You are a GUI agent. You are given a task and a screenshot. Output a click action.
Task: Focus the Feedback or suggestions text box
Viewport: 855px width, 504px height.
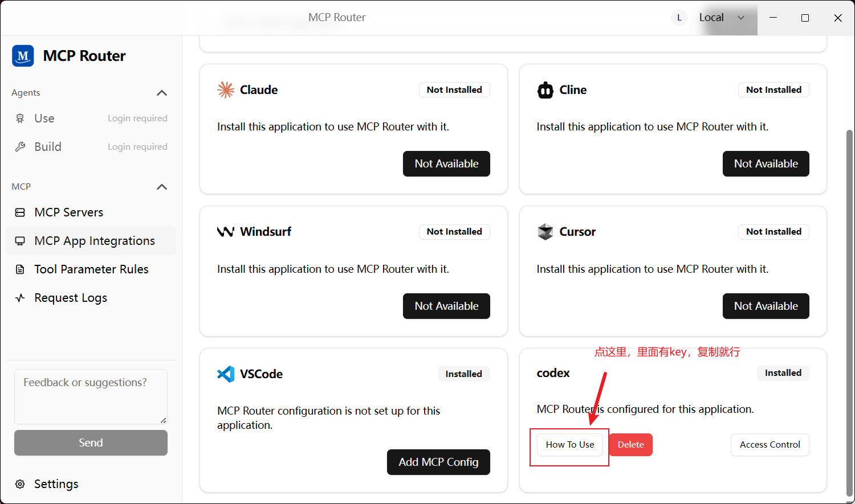91,396
